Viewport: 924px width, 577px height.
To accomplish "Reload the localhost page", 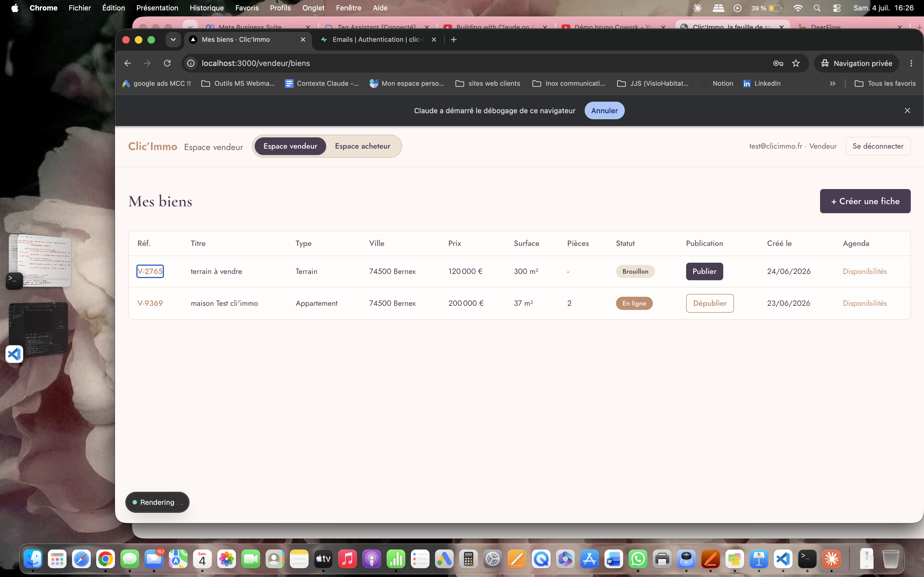I will [x=167, y=63].
